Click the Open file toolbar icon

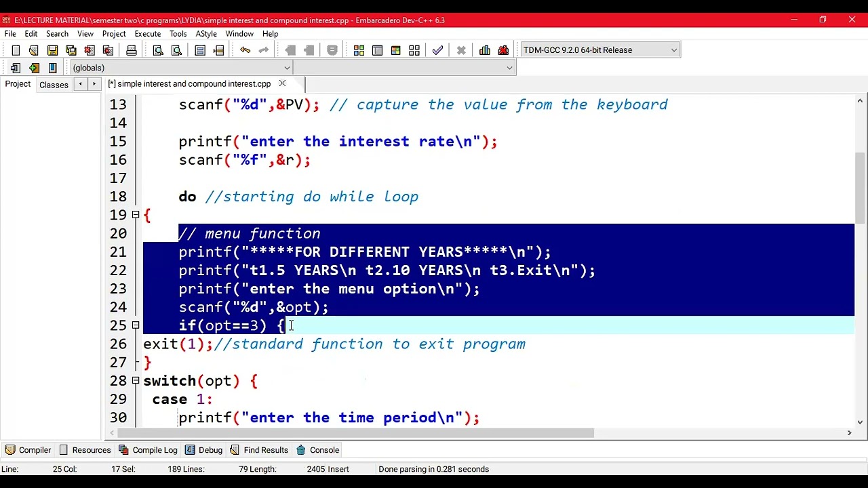pos(33,50)
